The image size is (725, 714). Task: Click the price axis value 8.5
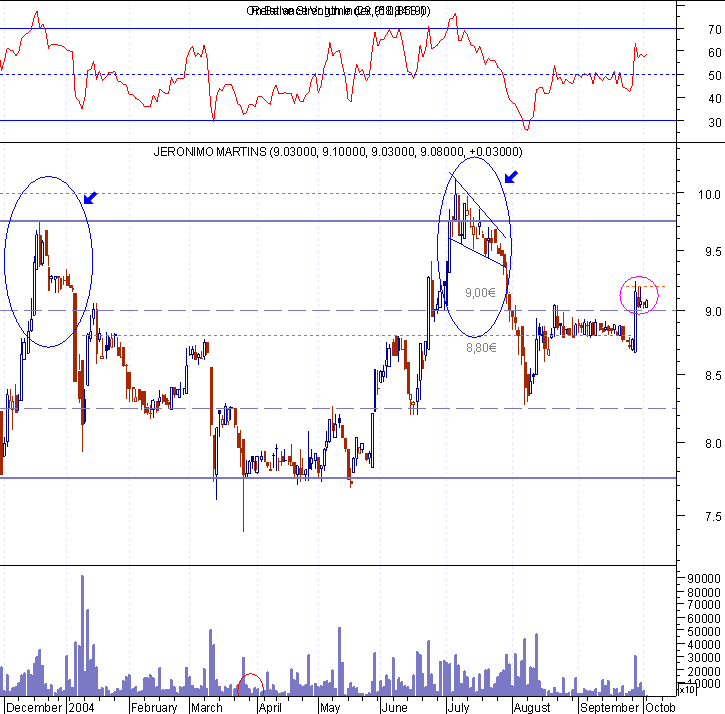pyautogui.click(x=713, y=375)
